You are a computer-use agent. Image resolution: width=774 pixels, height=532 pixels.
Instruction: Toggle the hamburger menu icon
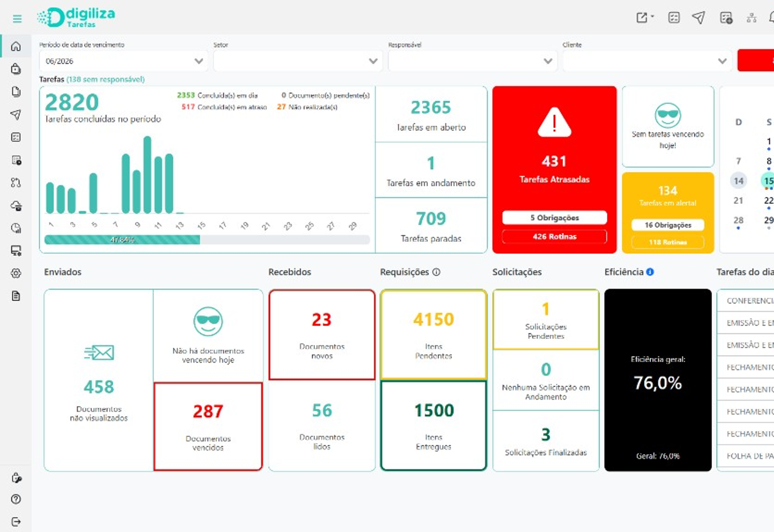[17, 19]
